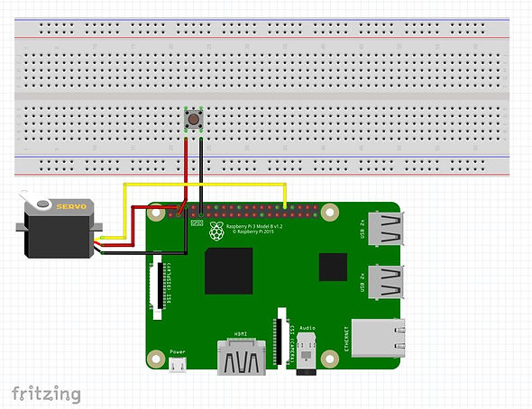Click the GPIO header pin strip
The height and width of the screenshot is (409, 532).
click(x=243, y=211)
